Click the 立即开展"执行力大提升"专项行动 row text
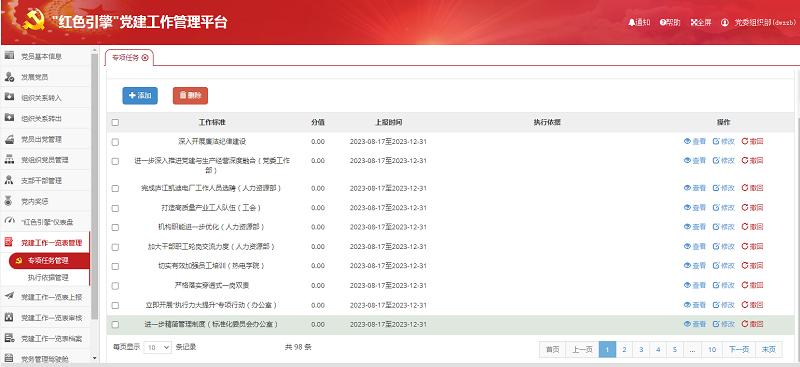This screenshot has height=367, width=800. pos(211,305)
